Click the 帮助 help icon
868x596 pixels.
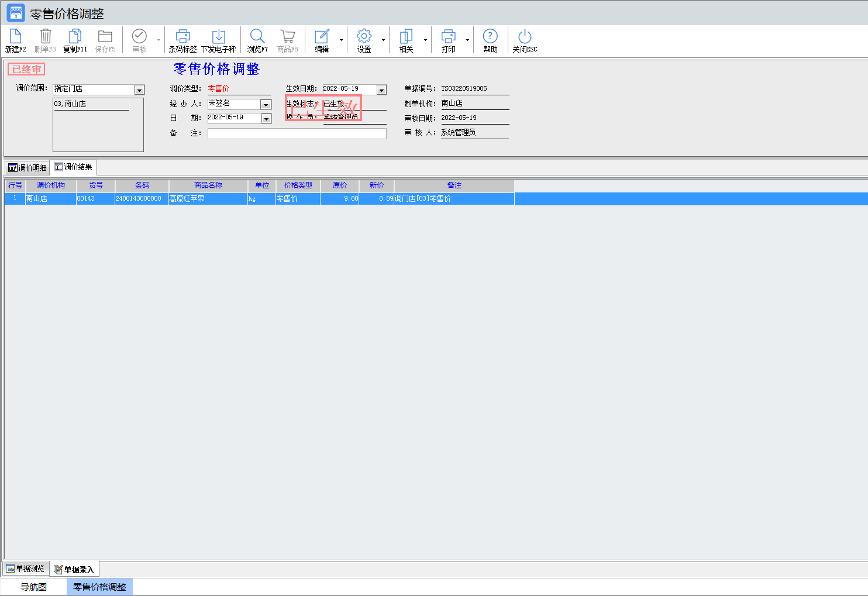[490, 37]
